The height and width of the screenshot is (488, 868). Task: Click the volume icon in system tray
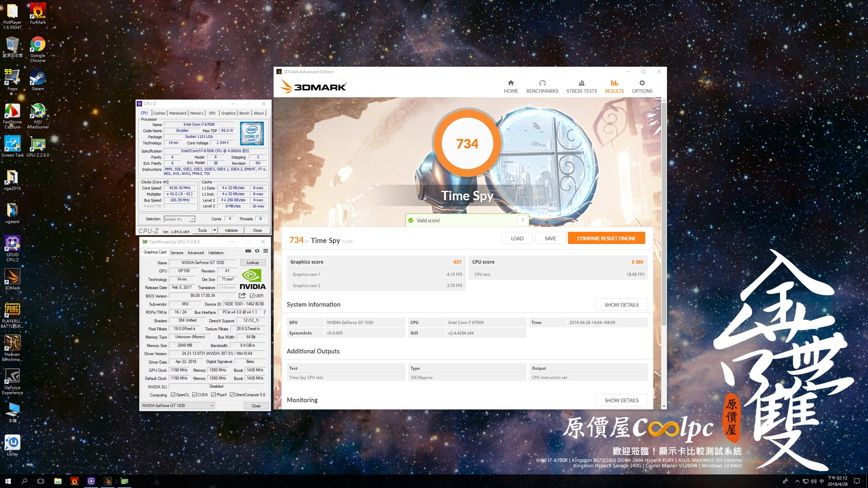(813, 481)
